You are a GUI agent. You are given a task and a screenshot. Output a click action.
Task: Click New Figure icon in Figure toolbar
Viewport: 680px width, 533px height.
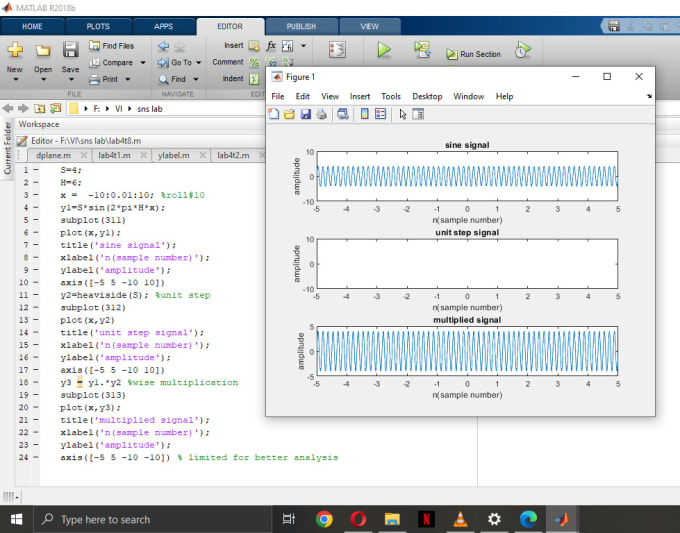[274, 114]
